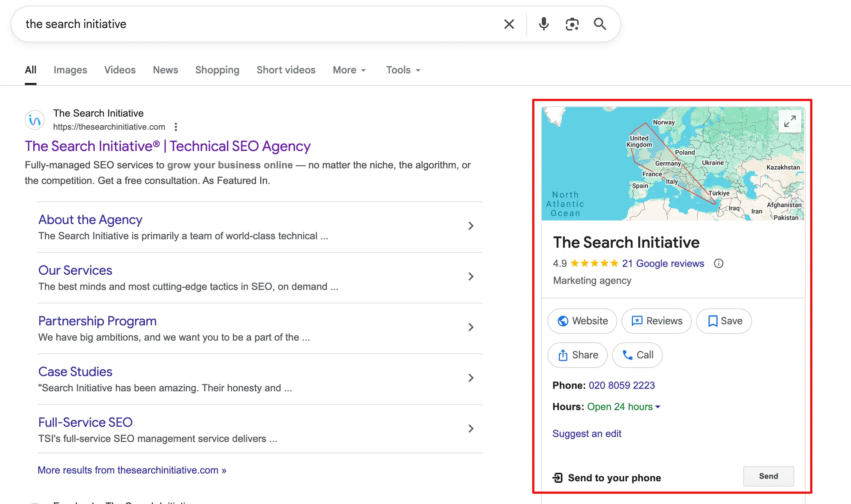
Task: Click the Send to your phone label
Action: tap(614, 478)
